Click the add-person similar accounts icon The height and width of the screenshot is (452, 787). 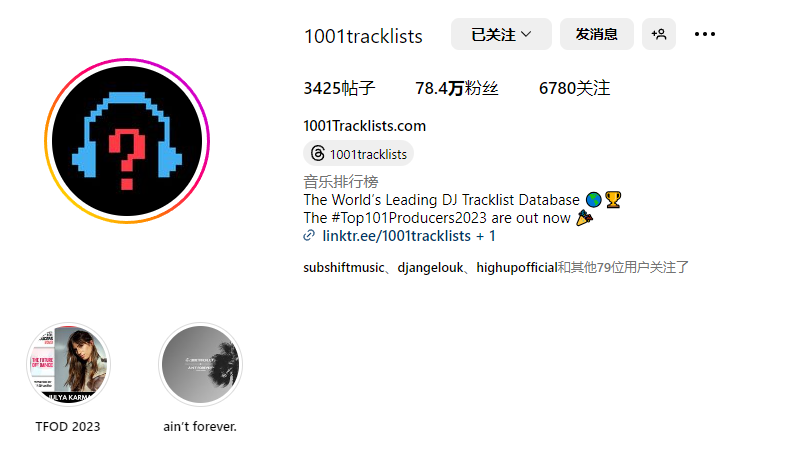click(659, 34)
